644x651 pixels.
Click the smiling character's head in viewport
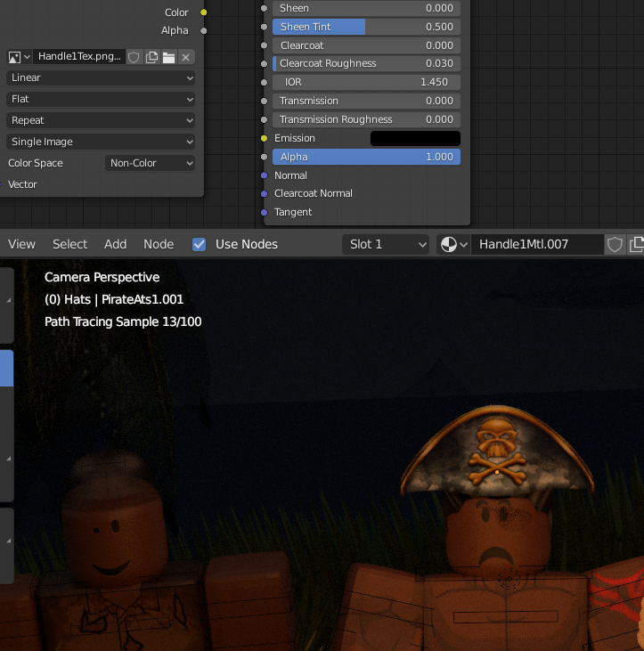pyautogui.click(x=115, y=527)
